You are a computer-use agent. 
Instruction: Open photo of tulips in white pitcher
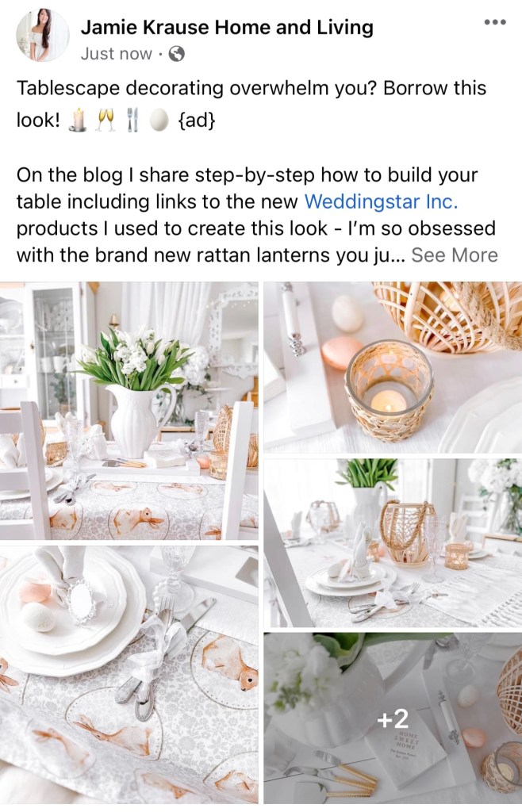coord(129,411)
